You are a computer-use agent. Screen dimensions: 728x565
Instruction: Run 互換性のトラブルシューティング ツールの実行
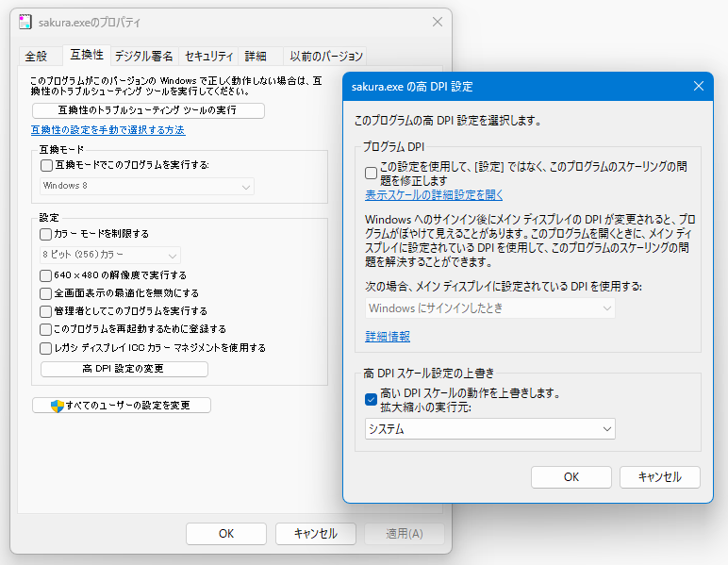click(148, 110)
